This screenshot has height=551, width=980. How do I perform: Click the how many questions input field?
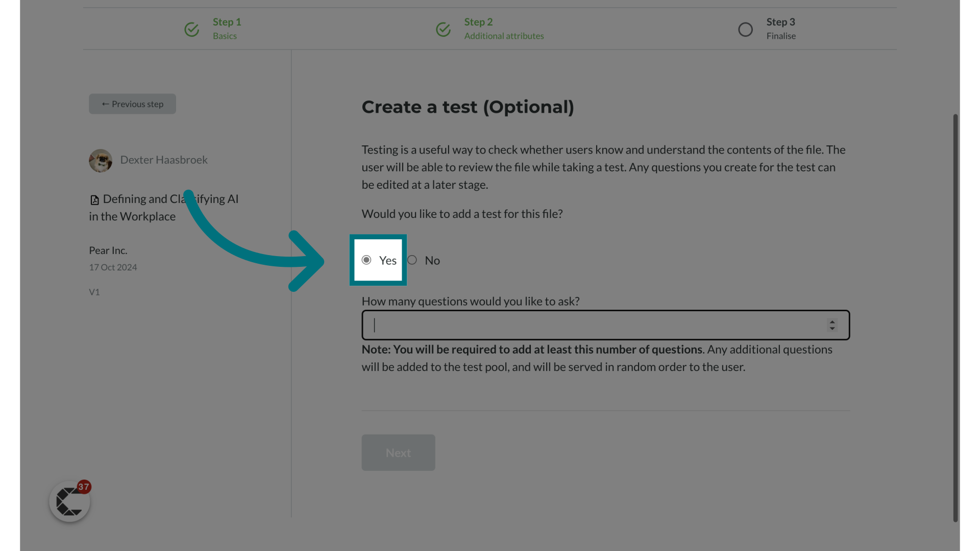[x=606, y=325]
